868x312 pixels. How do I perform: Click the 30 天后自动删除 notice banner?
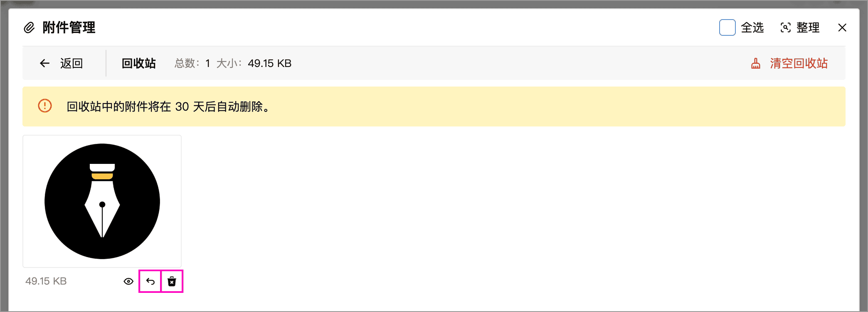click(434, 106)
